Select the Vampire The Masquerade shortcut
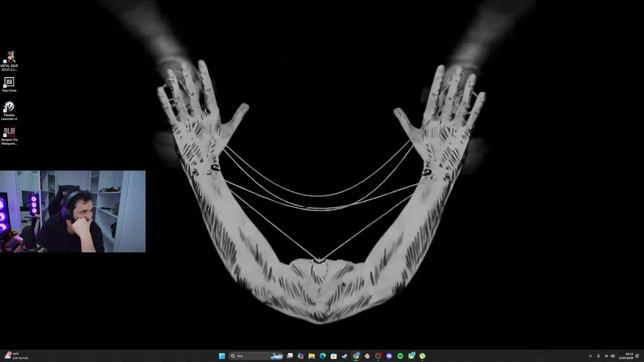Image resolution: width=644 pixels, height=362 pixels. [x=9, y=136]
